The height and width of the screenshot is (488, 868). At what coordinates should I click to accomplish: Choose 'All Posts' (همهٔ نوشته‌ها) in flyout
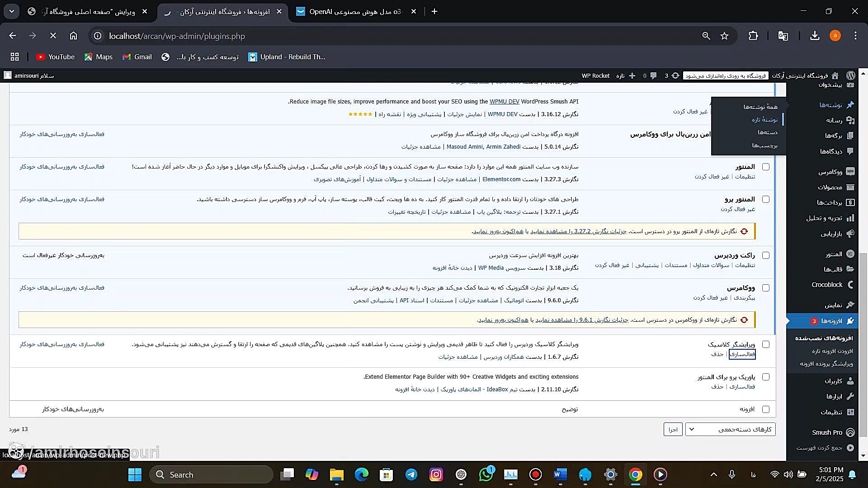[x=760, y=107]
